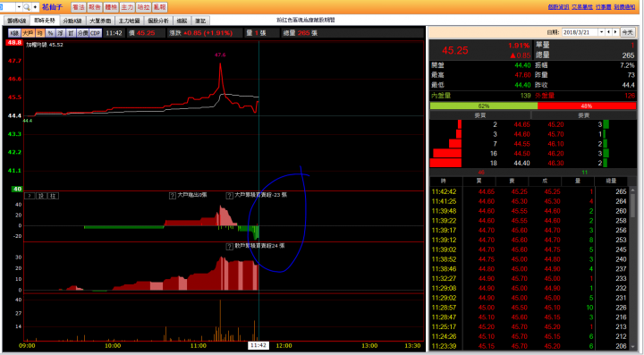Screen dimensions: 644x355
Task: Click the 說 box in indicator panel
Action: [x=41, y=196]
